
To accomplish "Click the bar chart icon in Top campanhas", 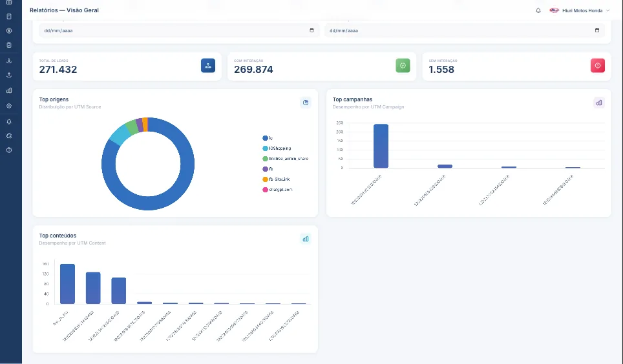I will (x=598, y=103).
